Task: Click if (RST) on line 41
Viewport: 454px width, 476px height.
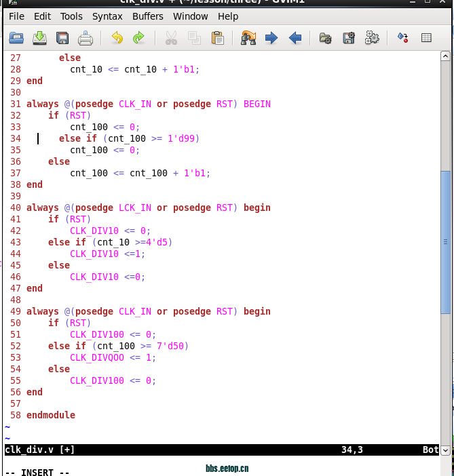Action: coord(69,220)
